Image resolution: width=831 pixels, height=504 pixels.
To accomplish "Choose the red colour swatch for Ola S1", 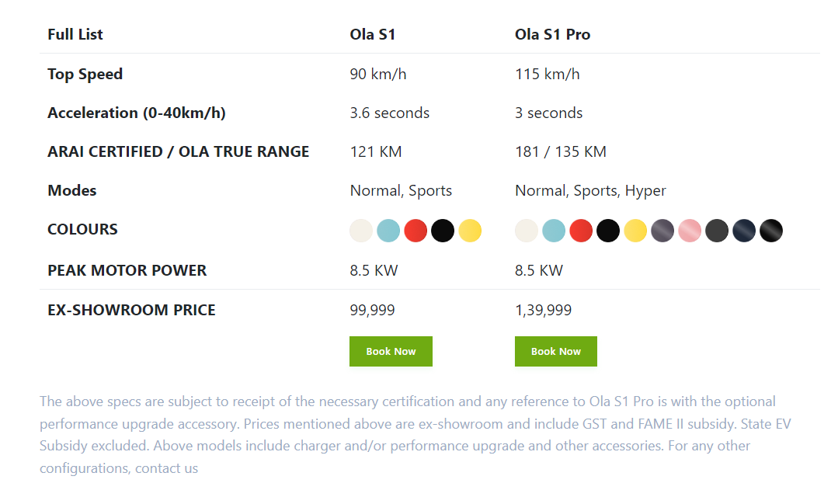I will click(x=415, y=231).
